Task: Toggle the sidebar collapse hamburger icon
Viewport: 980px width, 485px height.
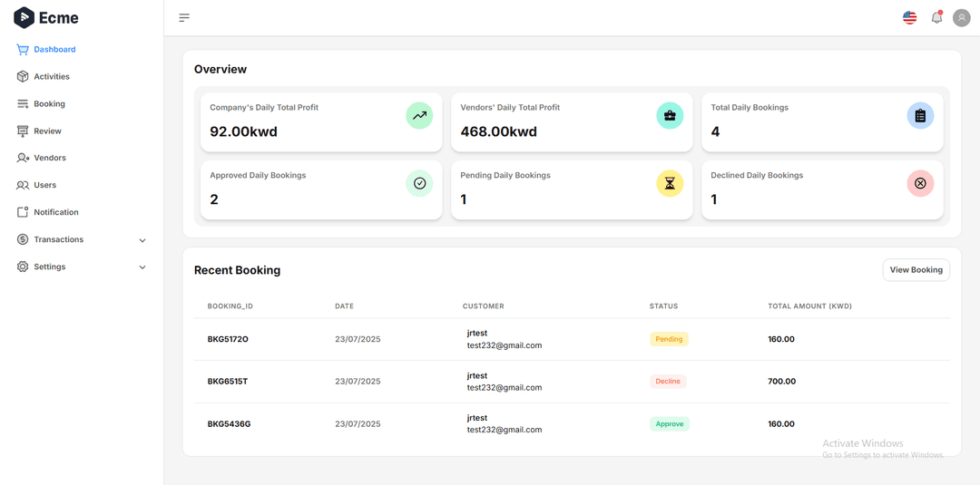Action: [x=184, y=17]
